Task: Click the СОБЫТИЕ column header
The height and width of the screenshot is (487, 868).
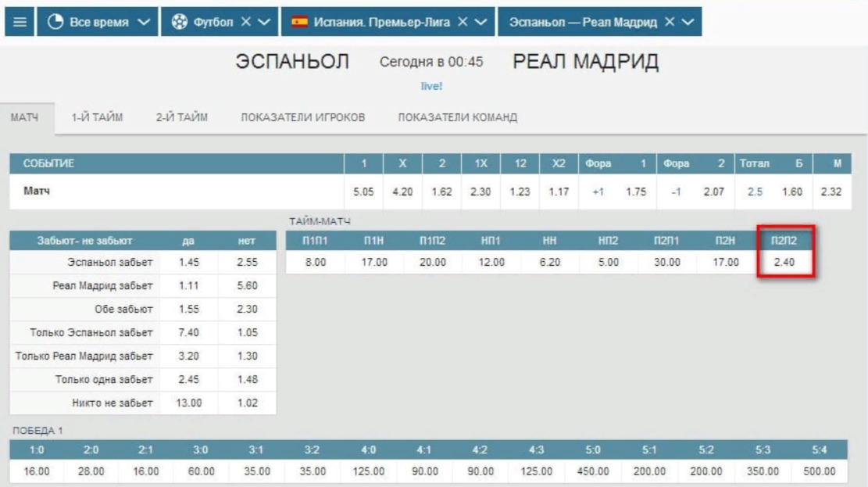Action: click(x=48, y=163)
